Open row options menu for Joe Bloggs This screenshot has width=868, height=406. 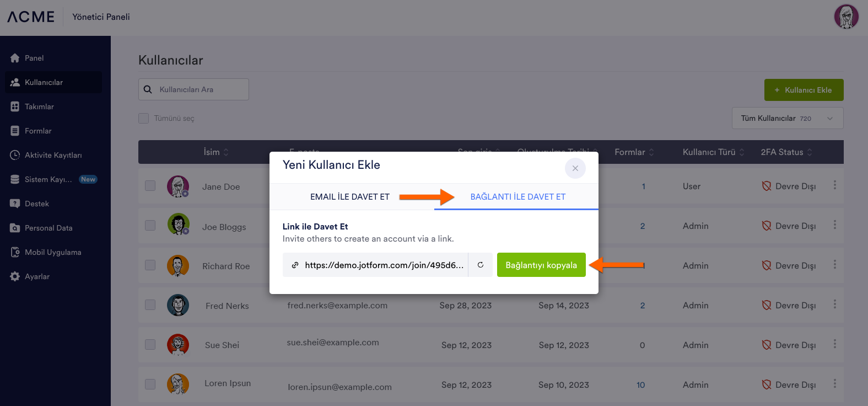click(834, 225)
